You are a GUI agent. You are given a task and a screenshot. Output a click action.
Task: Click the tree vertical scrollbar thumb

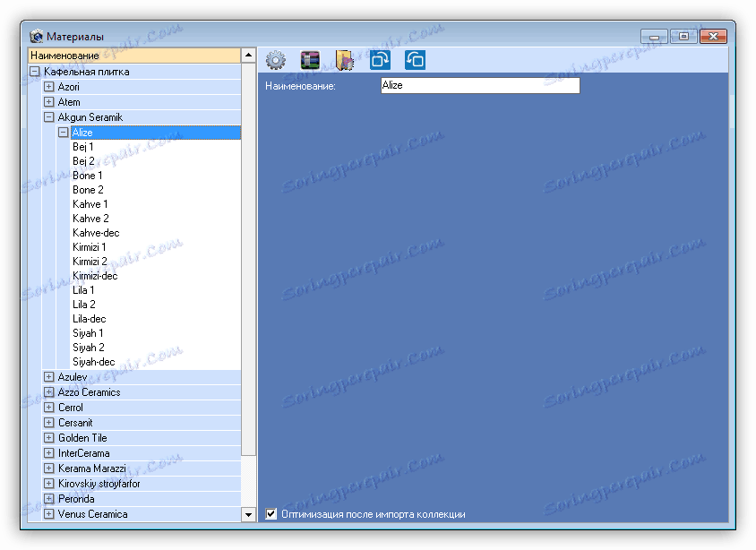pos(248,259)
